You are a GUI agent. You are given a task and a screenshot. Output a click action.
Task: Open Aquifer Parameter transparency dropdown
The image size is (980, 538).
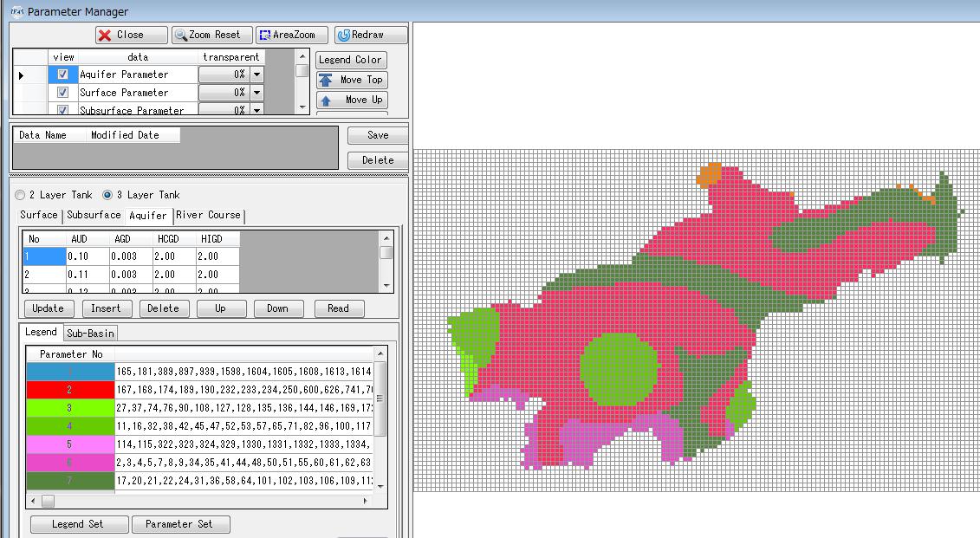click(256, 75)
